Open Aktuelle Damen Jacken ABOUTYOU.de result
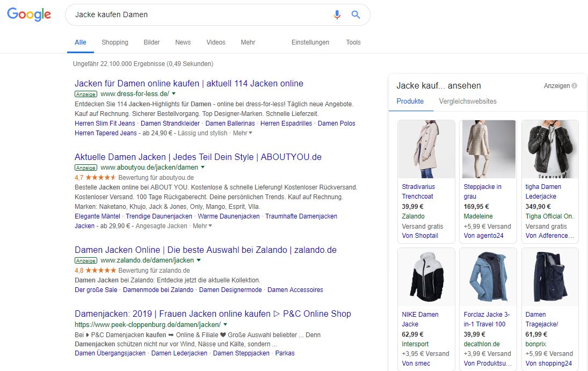Screen dimensions: 588x371 [198, 157]
